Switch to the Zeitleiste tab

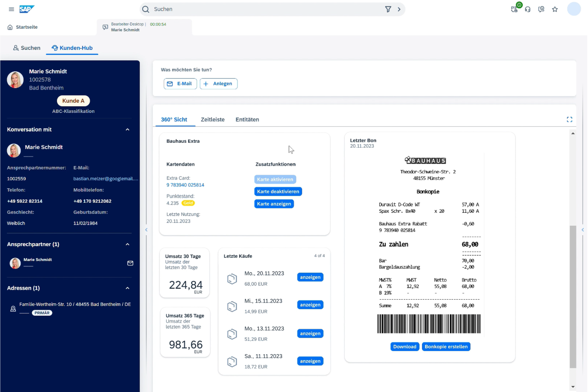213,120
